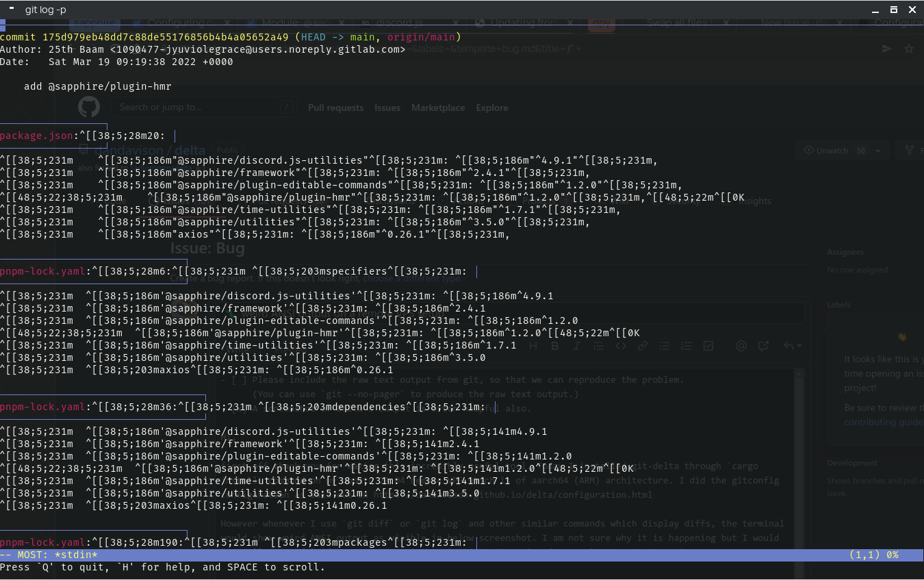
Task: Click the 'Search or jump to' field
Action: tap(198, 107)
